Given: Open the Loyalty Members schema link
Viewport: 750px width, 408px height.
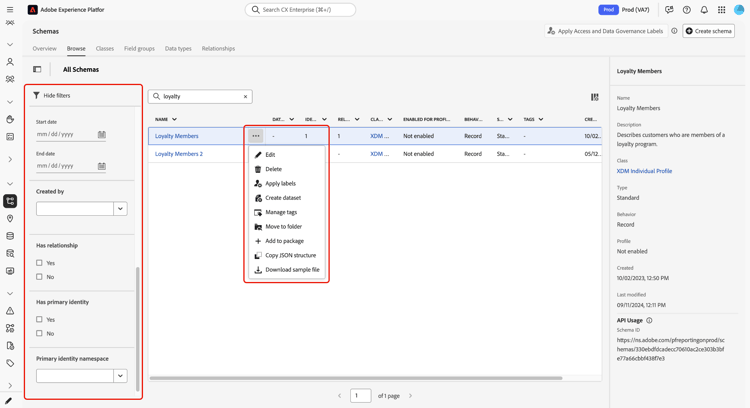Looking at the screenshot, I should 176,136.
